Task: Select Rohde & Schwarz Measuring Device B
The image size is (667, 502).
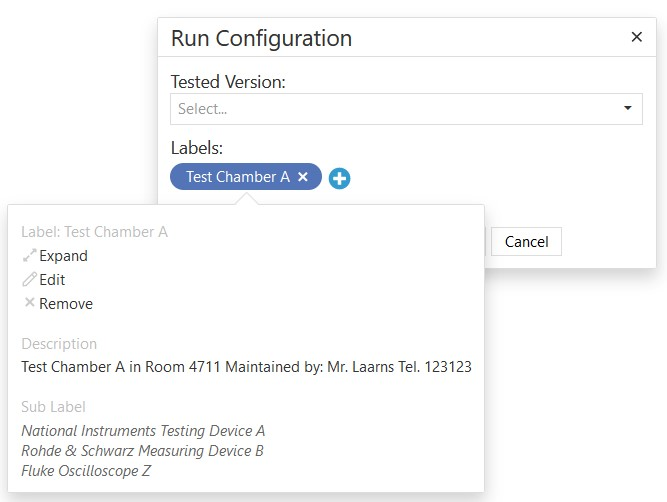Action: 142,451
